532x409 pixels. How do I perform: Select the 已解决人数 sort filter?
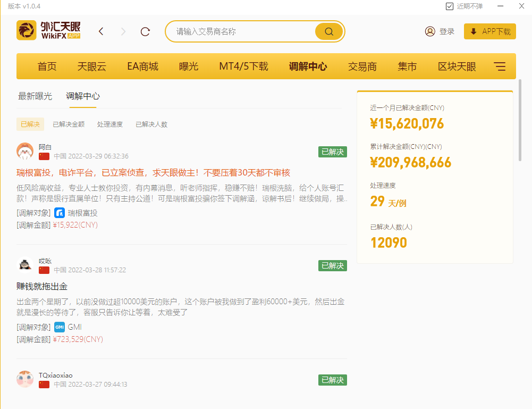151,124
